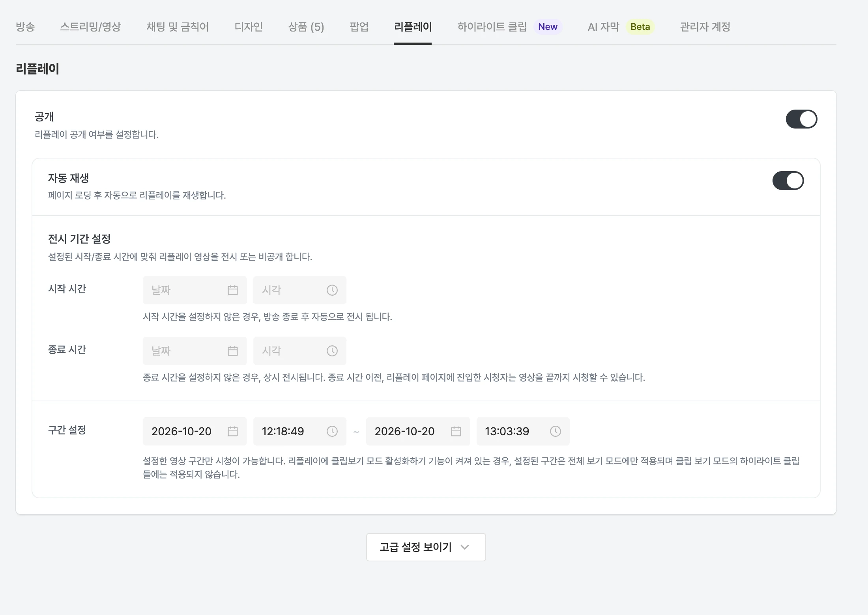Screen dimensions: 868x615
Task: Click calendar icon in 시작 시간 date field
Action: pos(233,290)
